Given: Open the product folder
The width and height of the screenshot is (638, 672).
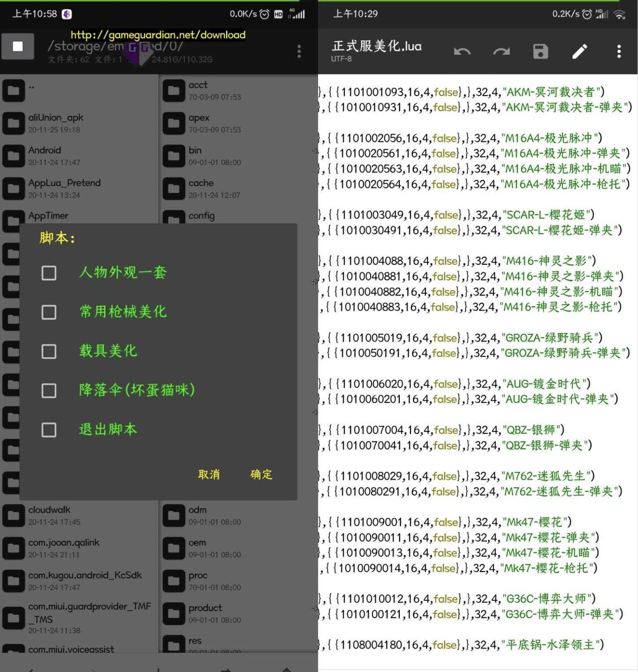Looking at the screenshot, I should 239,614.
